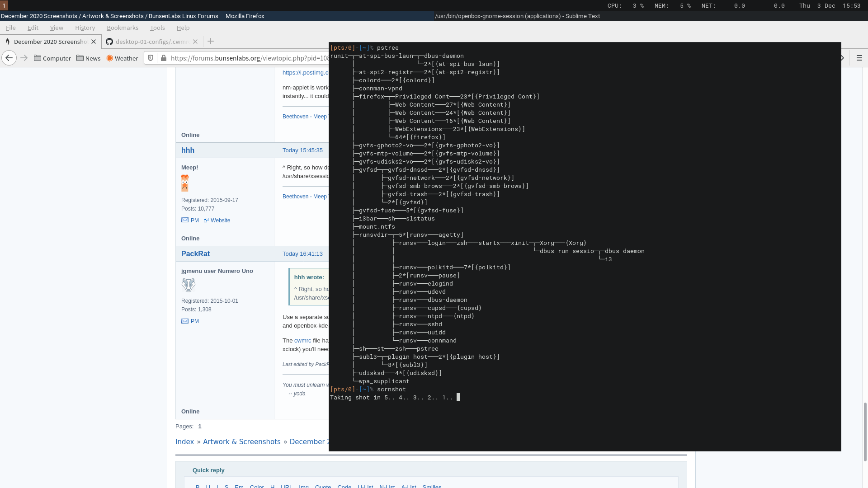Open the Bookmarks menu
The width and height of the screenshot is (868, 488).
coord(123,28)
